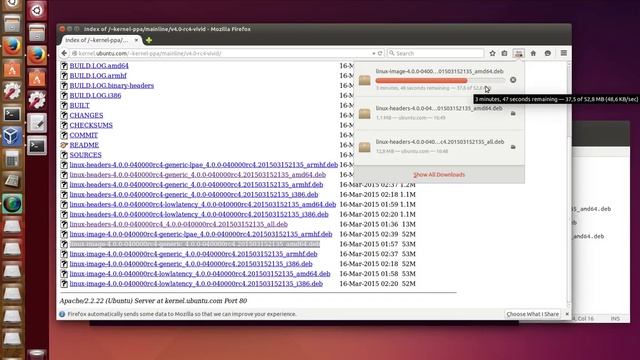
Task: Download linux-image lowlatency i386.deb
Action: tap(196, 284)
